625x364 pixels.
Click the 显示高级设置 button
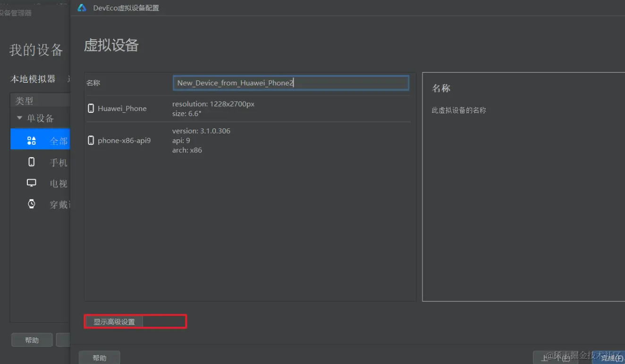click(x=114, y=322)
